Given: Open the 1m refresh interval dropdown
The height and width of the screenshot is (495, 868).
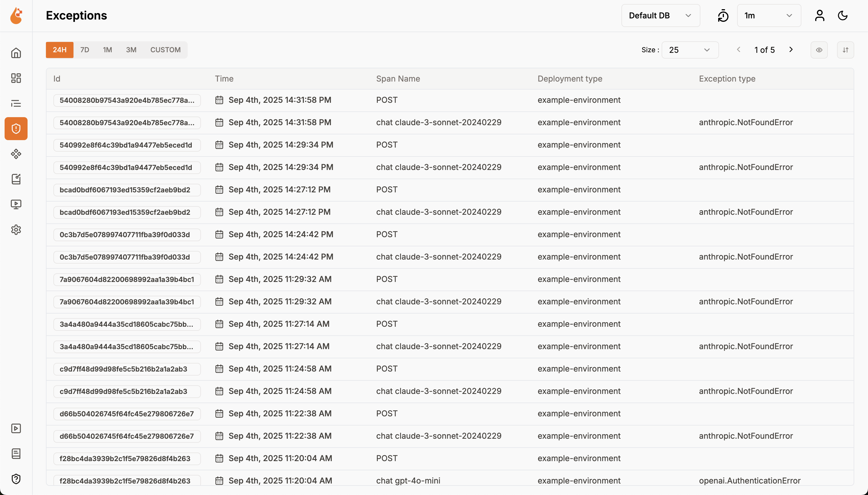Looking at the screenshot, I should tap(769, 16).
